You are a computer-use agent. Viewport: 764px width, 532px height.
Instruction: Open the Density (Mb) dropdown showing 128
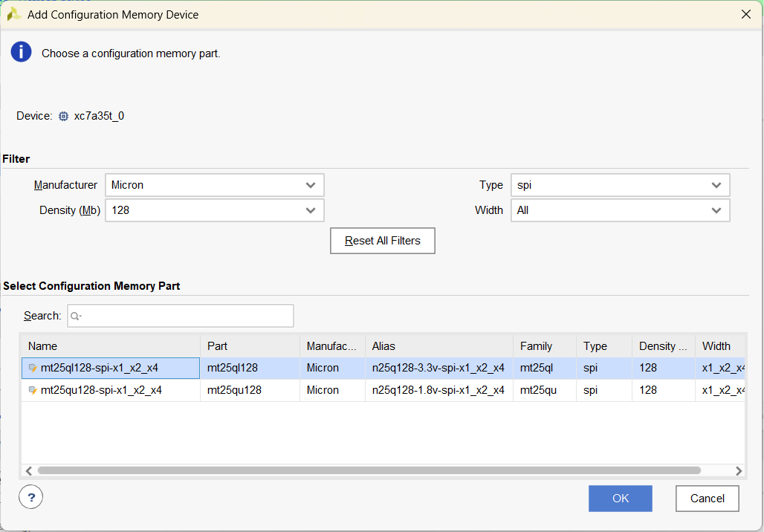point(214,210)
